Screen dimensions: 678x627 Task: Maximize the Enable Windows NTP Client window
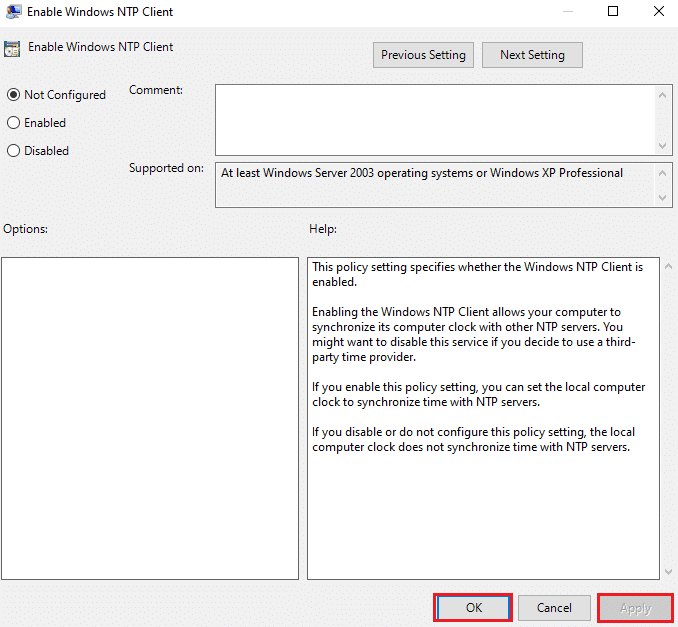[x=613, y=11]
